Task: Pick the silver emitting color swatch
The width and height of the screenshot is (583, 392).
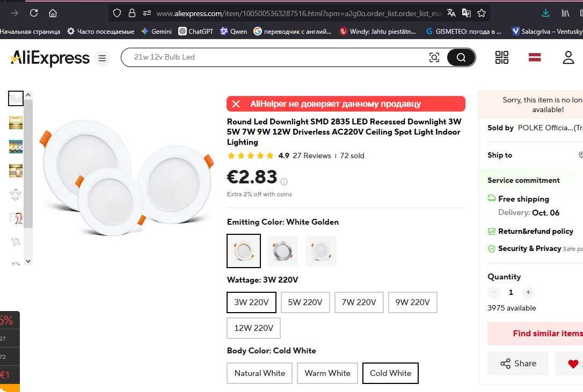Action: pos(282,251)
